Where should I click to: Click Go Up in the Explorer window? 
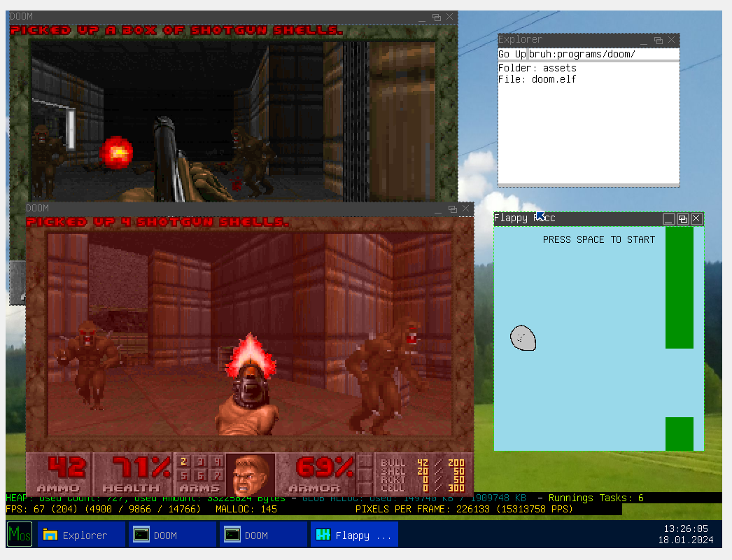[x=512, y=54]
